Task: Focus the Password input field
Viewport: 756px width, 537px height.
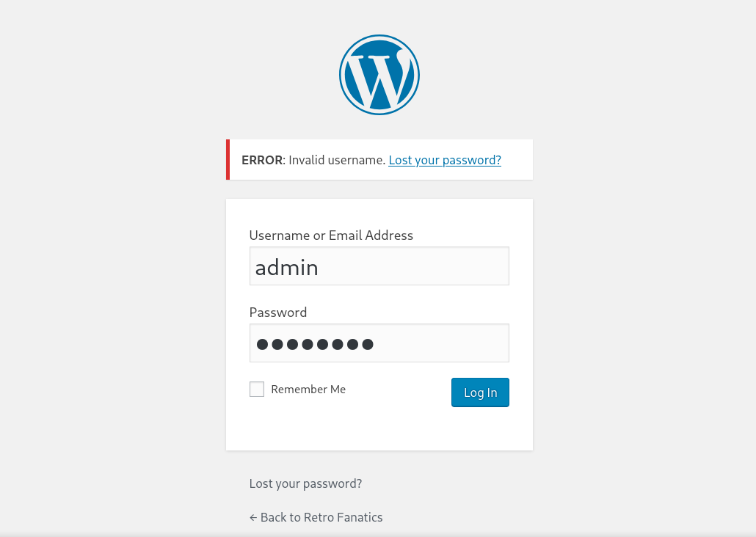Action: [379, 343]
